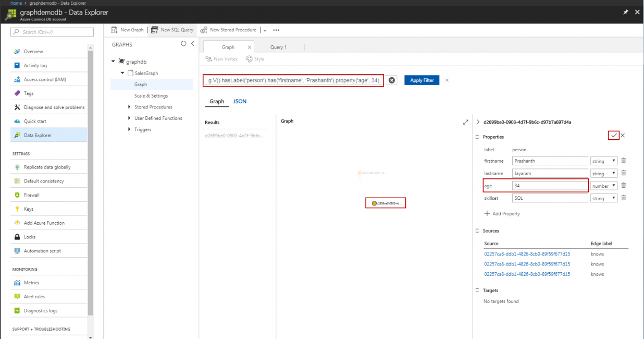Open a New SQL Query

[x=172, y=30]
